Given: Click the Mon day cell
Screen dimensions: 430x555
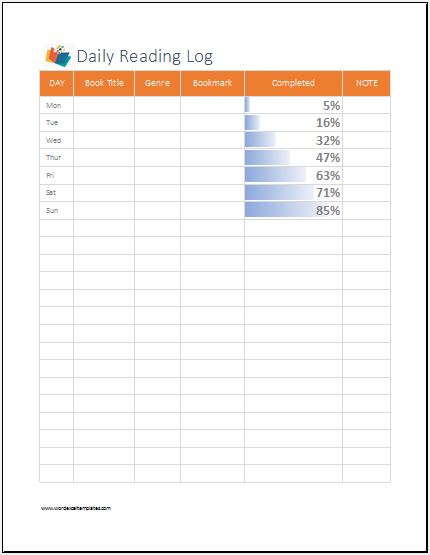Looking at the screenshot, I should tap(57, 105).
